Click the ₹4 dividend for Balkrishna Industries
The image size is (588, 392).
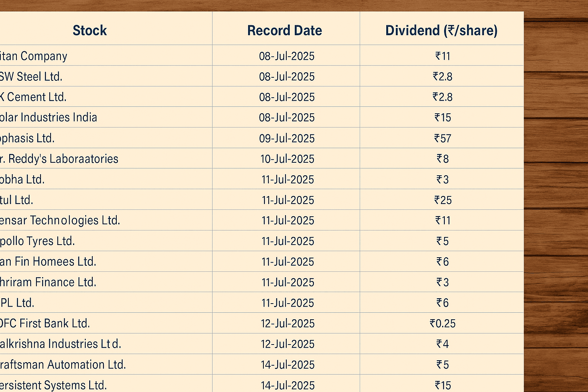tap(443, 344)
